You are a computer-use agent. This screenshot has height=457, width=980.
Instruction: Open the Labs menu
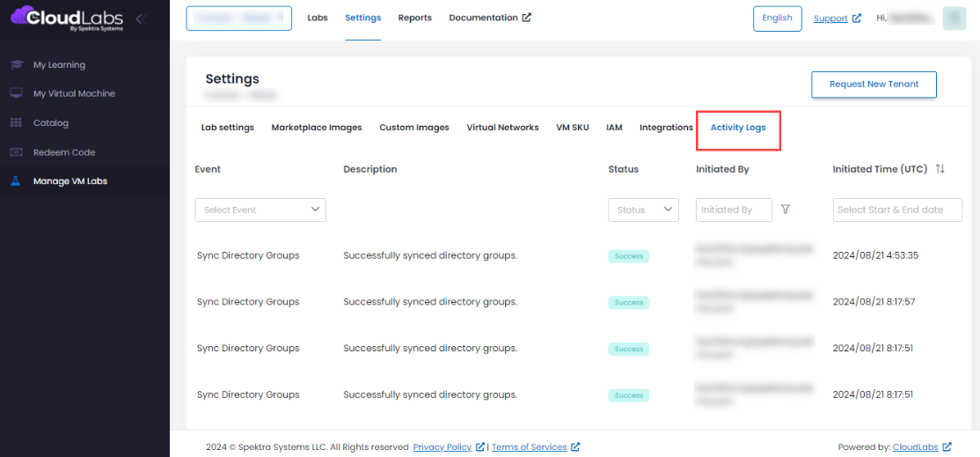[x=318, y=18]
